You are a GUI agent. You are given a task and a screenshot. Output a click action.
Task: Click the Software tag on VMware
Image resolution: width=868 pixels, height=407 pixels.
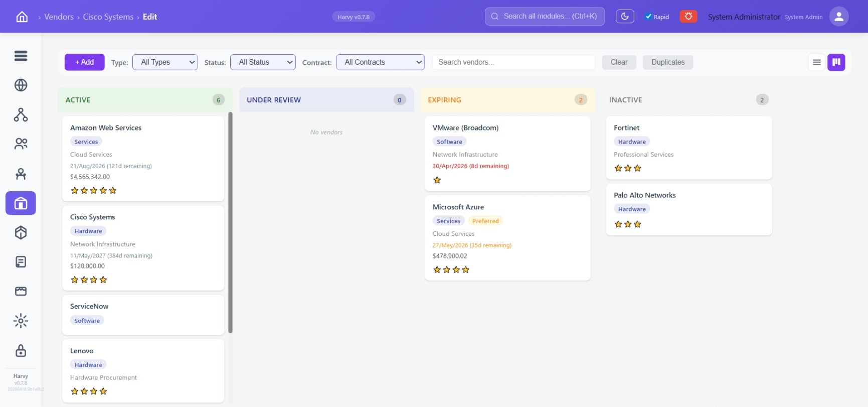coord(449,142)
